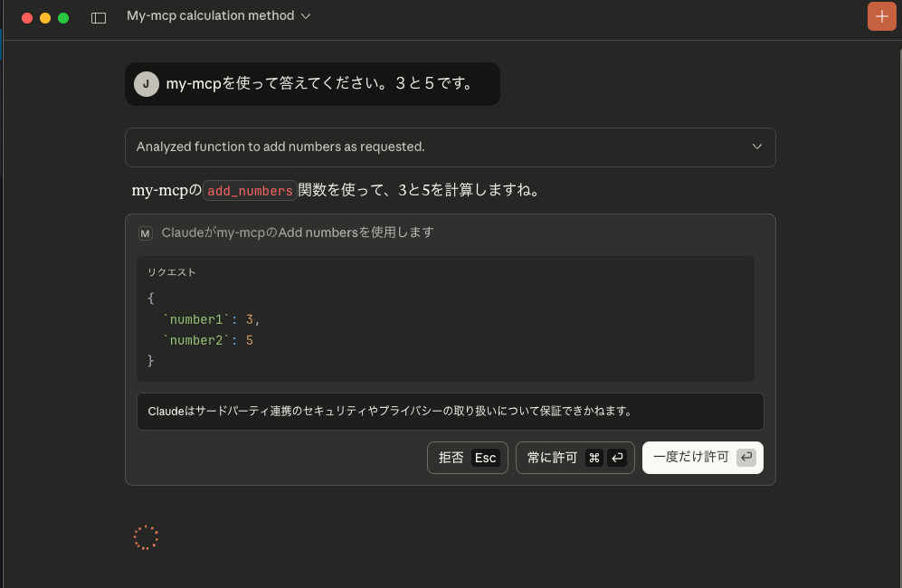Viewport: 902px width, 588px height.
Task: Click the user avatar J icon
Action: (x=146, y=84)
